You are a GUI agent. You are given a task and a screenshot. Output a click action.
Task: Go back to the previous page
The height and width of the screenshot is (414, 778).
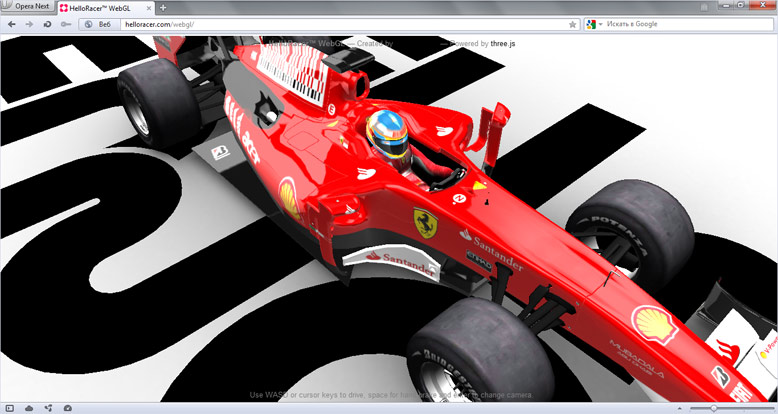(11, 24)
